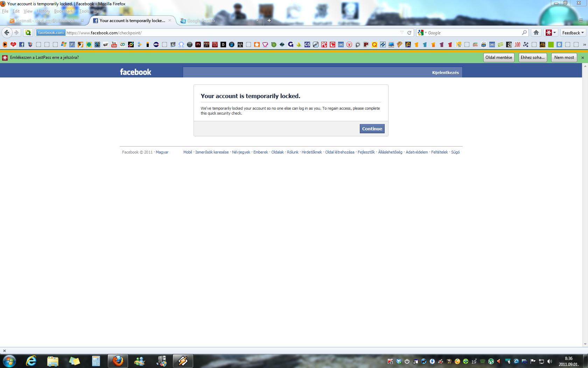This screenshot has height=368, width=588.
Task: Click the Spotify tray icon
Action: (x=483, y=361)
